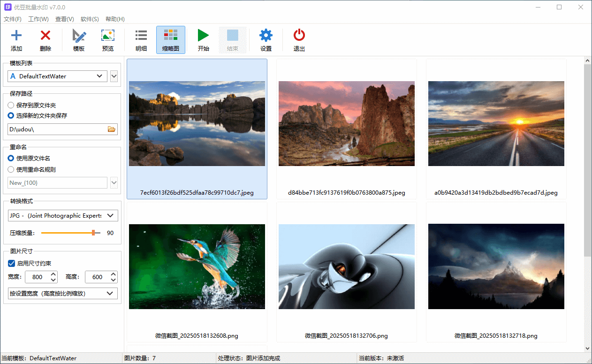Browse save folder with the folder icon

click(112, 129)
